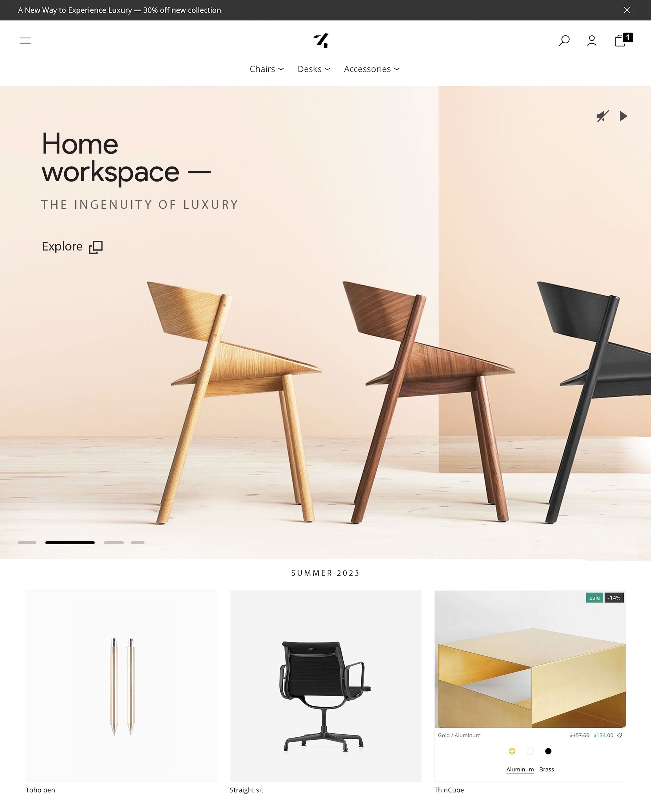Click the sale banner announcement link
This screenshot has height=812, width=651.
(119, 10)
